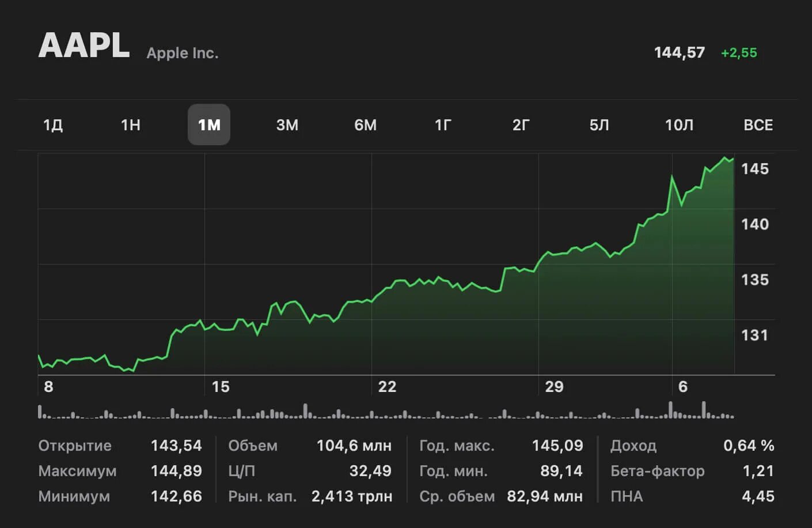Click the current price 144,57
Screen dimensions: 812x528
point(680,52)
